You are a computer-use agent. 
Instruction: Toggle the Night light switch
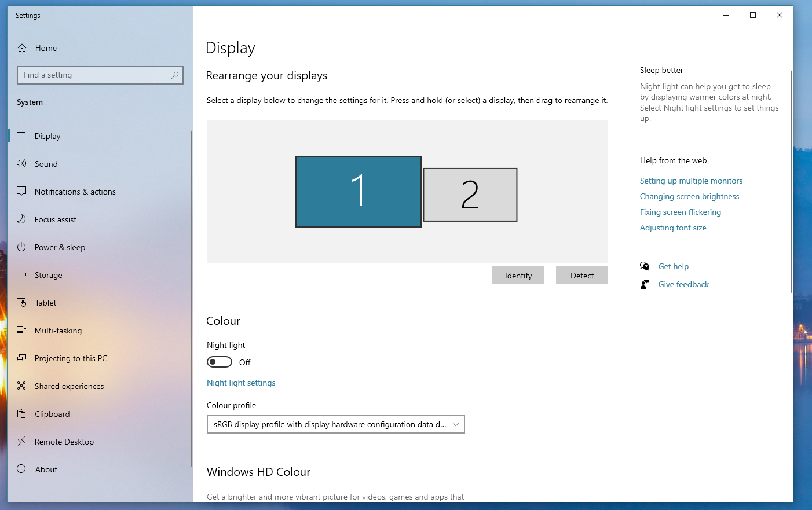click(220, 362)
